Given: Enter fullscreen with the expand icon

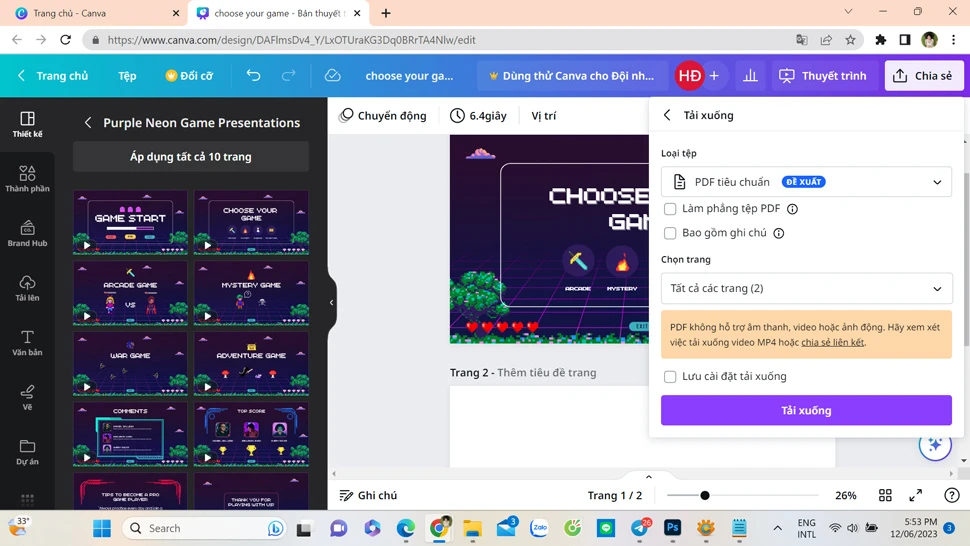Looking at the screenshot, I should pos(915,495).
